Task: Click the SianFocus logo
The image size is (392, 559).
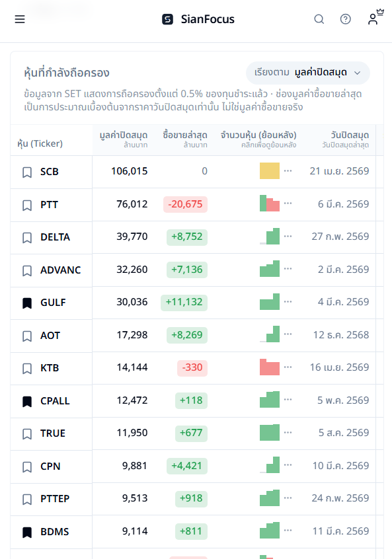Action: [x=198, y=19]
